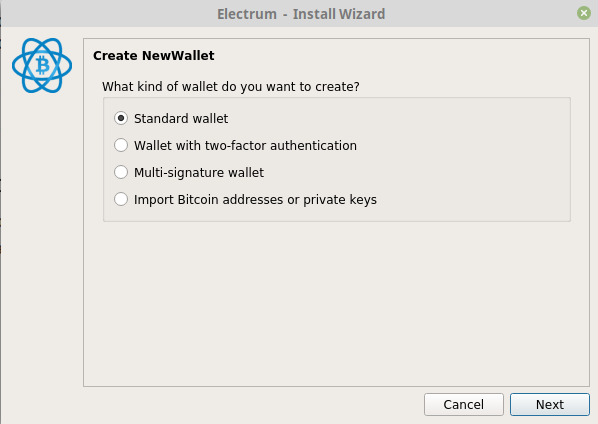Click blank panel area below wallet options box
Viewport: 598px width, 424px height.
pyautogui.click(x=336, y=304)
